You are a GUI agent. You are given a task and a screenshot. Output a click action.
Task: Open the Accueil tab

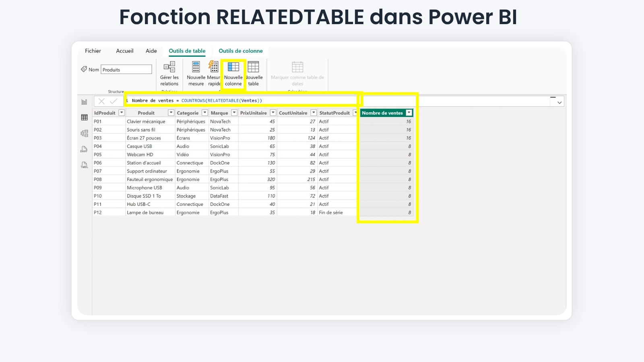(125, 51)
